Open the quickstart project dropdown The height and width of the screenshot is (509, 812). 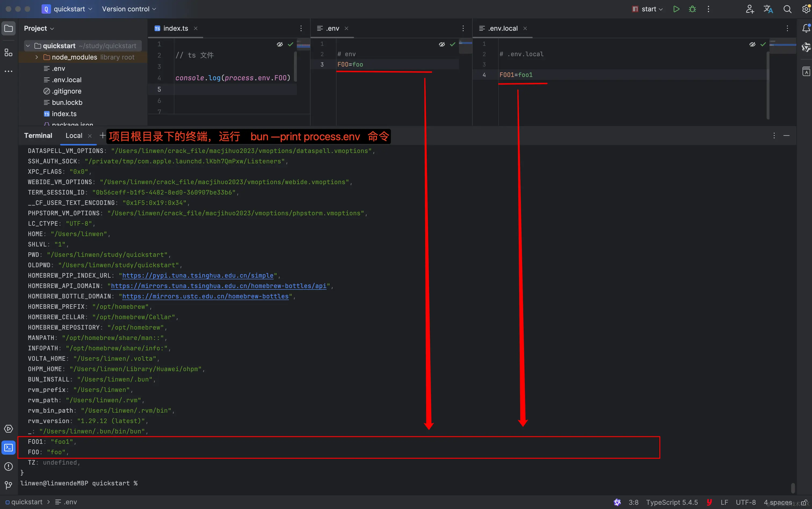(67, 9)
